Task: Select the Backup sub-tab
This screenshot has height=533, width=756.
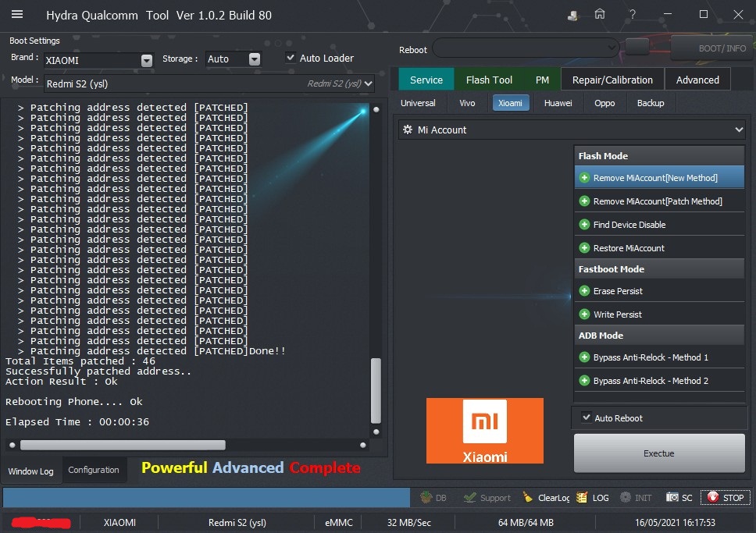Action: point(651,103)
